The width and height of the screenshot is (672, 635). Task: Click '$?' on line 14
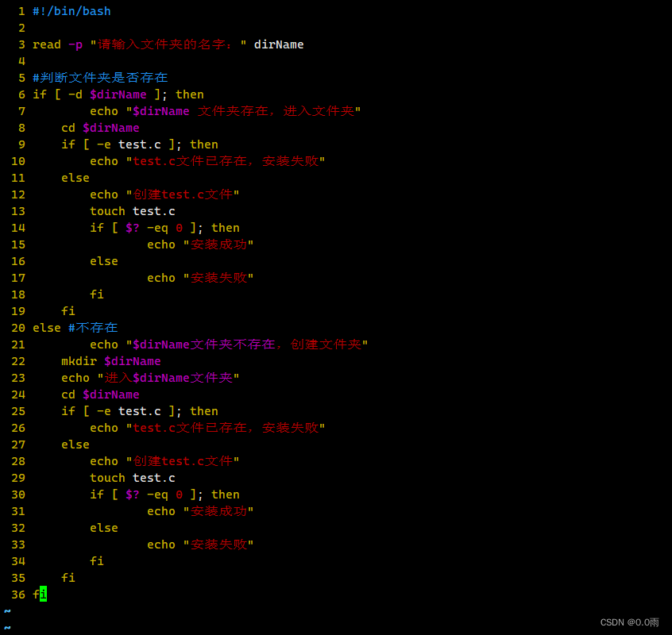(133, 228)
